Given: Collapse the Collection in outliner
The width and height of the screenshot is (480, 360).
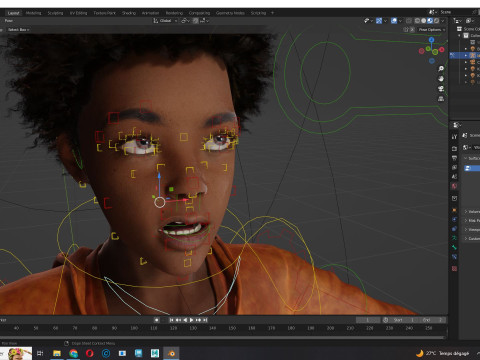Looking at the screenshot, I should (x=459, y=35).
